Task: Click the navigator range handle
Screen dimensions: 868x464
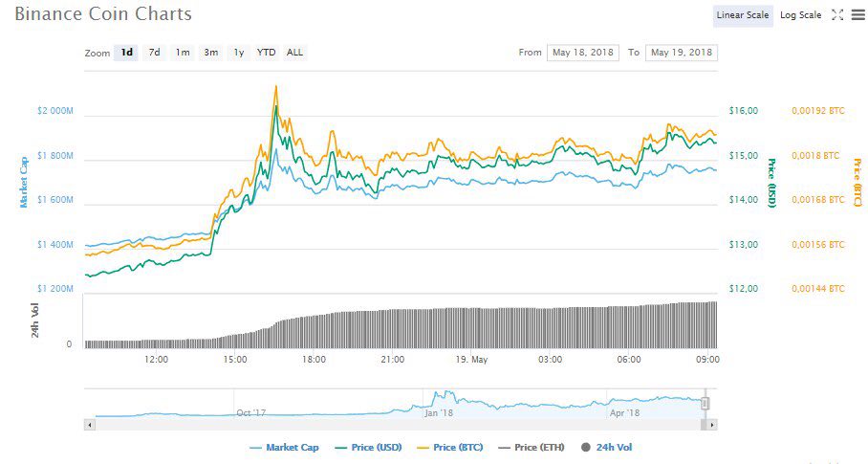Action: [x=705, y=403]
